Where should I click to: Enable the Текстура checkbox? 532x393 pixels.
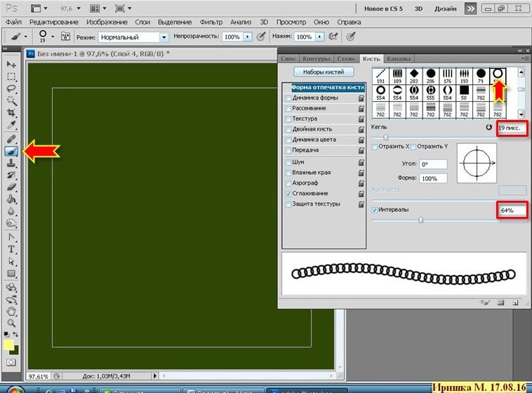coord(288,119)
